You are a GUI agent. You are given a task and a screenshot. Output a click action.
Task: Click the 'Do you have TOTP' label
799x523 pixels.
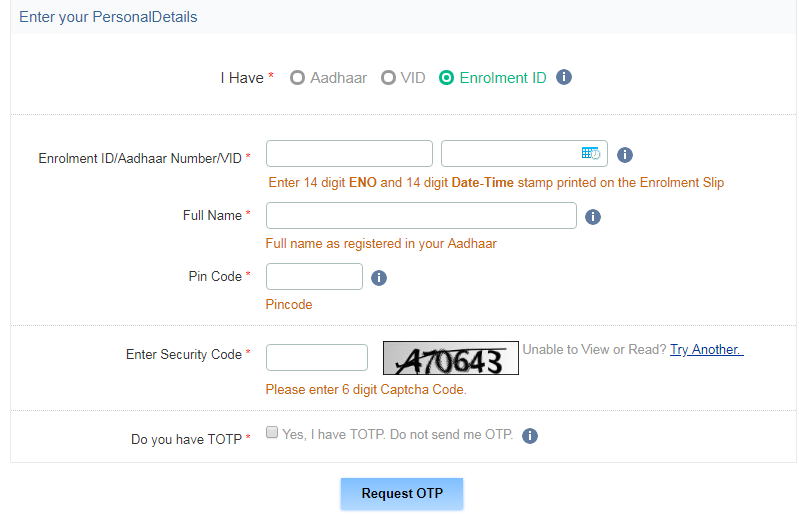click(x=187, y=439)
